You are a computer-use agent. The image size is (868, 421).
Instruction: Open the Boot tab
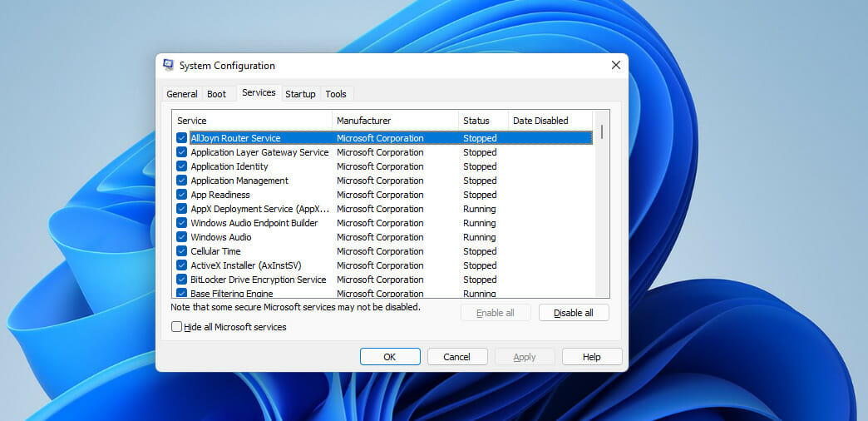click(216, 94)
